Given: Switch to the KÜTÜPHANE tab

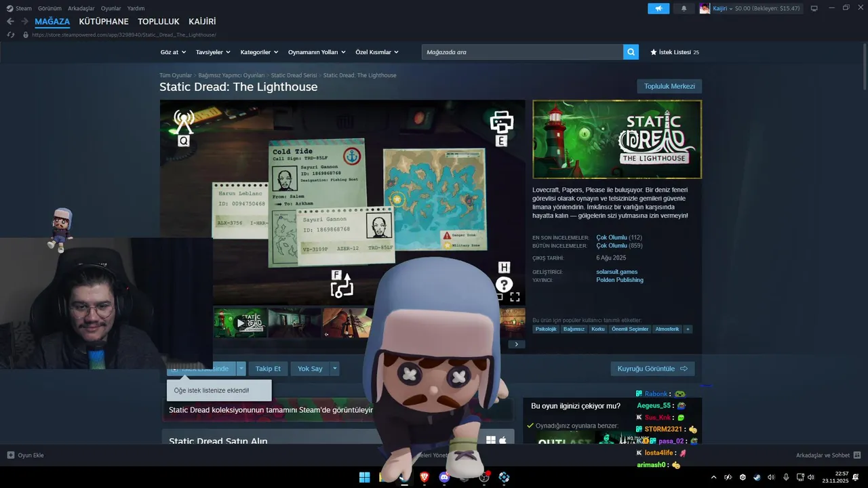Looking at the screenshot, I should click(x=104, y=22).
